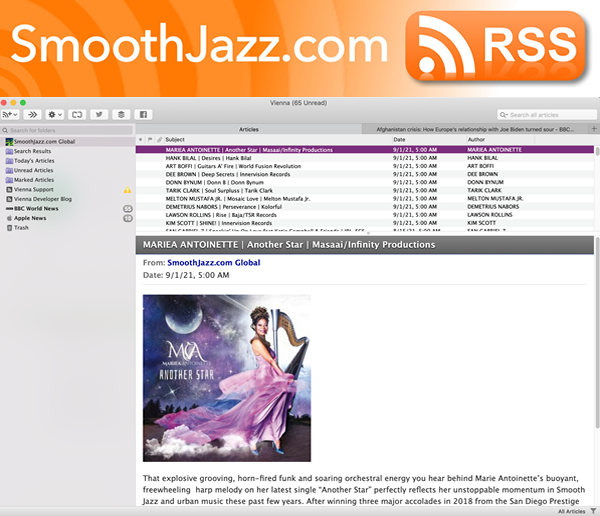Select SmoothJazz.com Global feed in sidebar
The height and width of the screenshot is (516, 600).
(x=67, y=142)
